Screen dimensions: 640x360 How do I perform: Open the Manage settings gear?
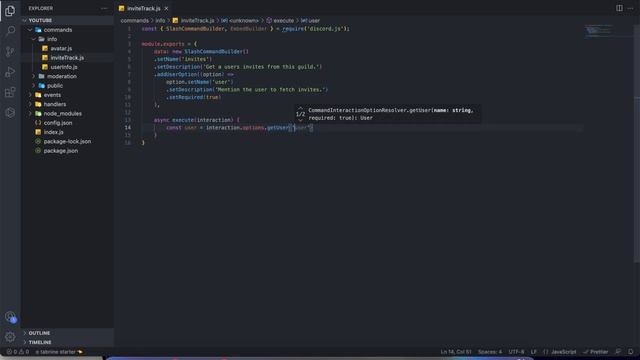(10, 337)
